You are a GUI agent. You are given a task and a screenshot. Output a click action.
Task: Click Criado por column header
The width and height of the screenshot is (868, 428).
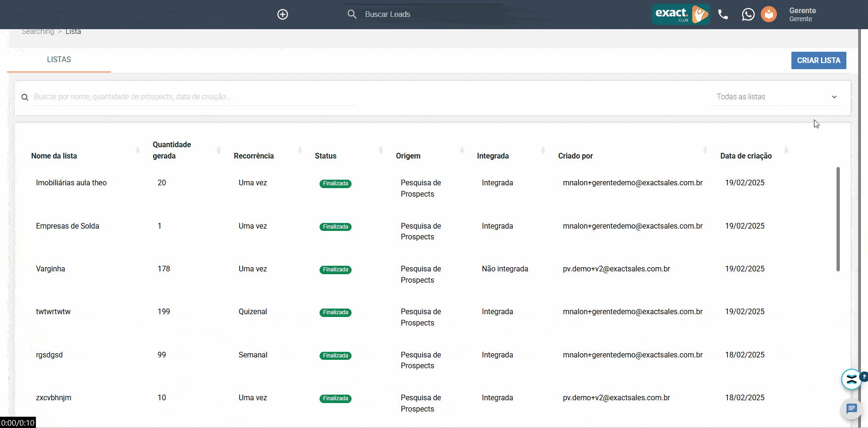[x=575, y=156]
